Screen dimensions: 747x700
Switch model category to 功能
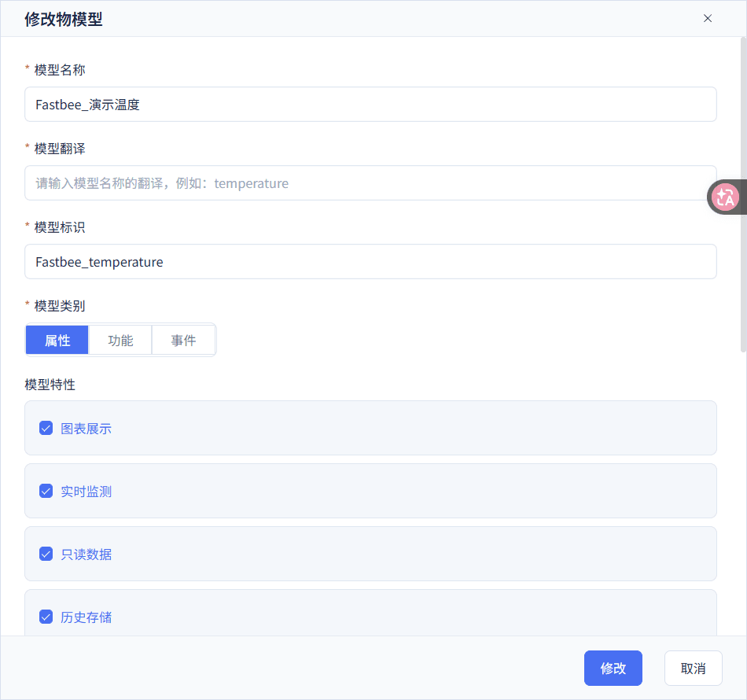(120, 341)
